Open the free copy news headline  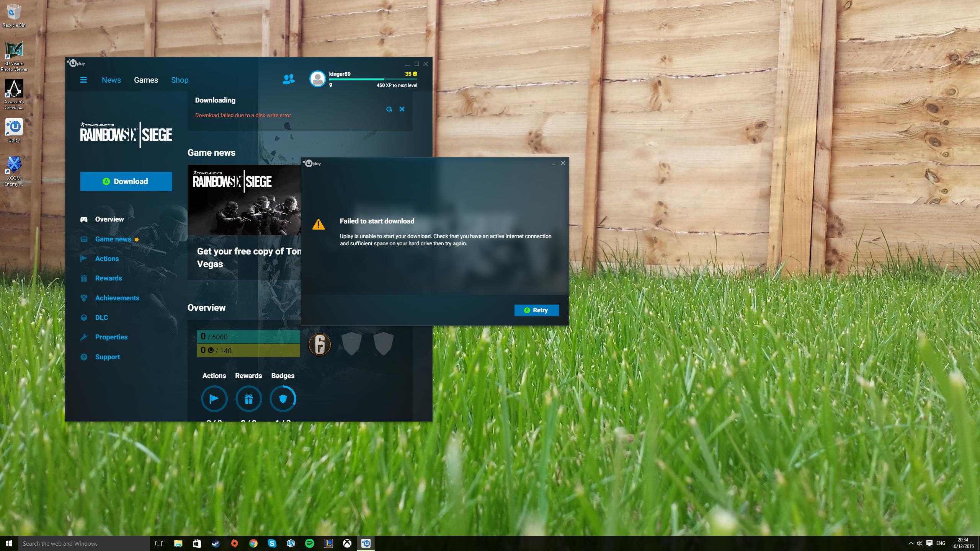(x=249, y=258)
